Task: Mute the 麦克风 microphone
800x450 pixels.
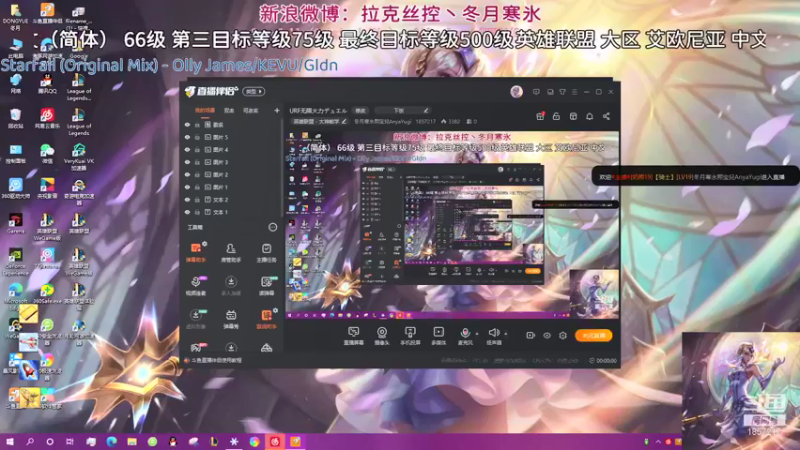Action: pos(465,336)
